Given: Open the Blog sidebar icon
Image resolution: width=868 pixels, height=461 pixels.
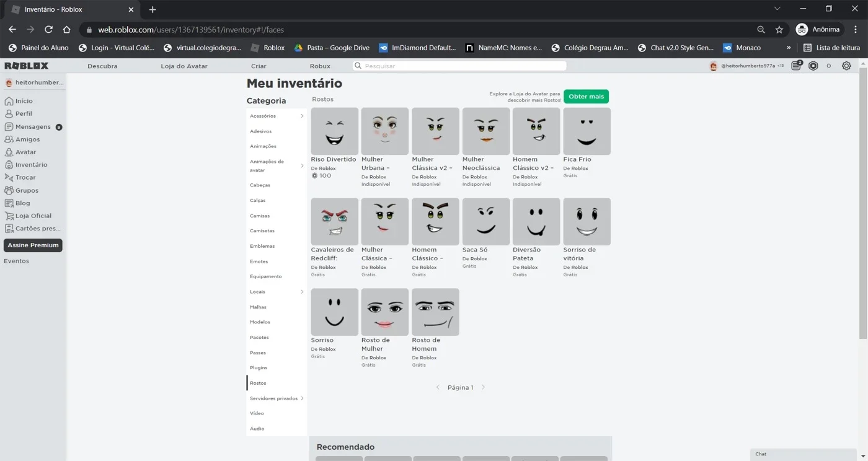Looking at the screenshot, I should pos(9,203).
